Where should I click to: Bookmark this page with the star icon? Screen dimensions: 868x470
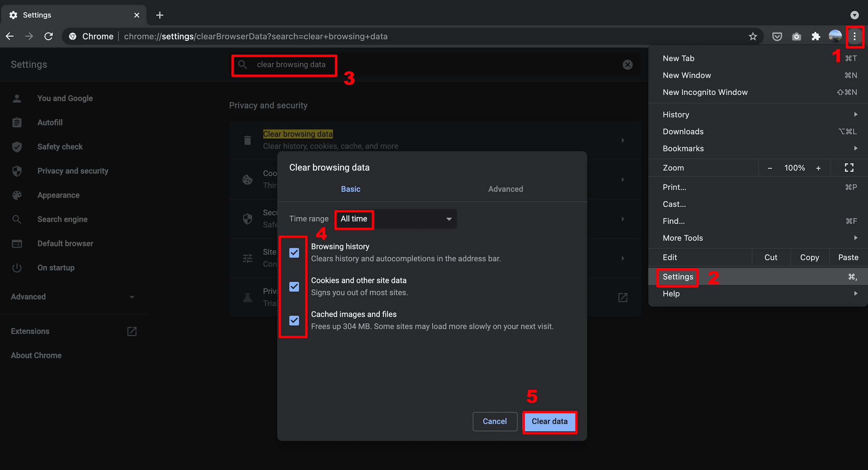[x=753, y=36]
